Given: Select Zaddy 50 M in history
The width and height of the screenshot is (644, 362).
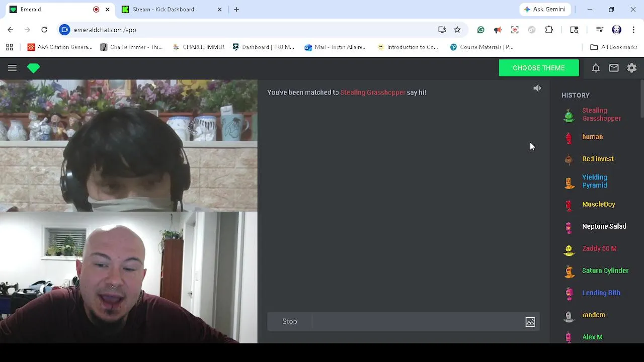Looking at the screenshot, I should (x=599, y=248).
